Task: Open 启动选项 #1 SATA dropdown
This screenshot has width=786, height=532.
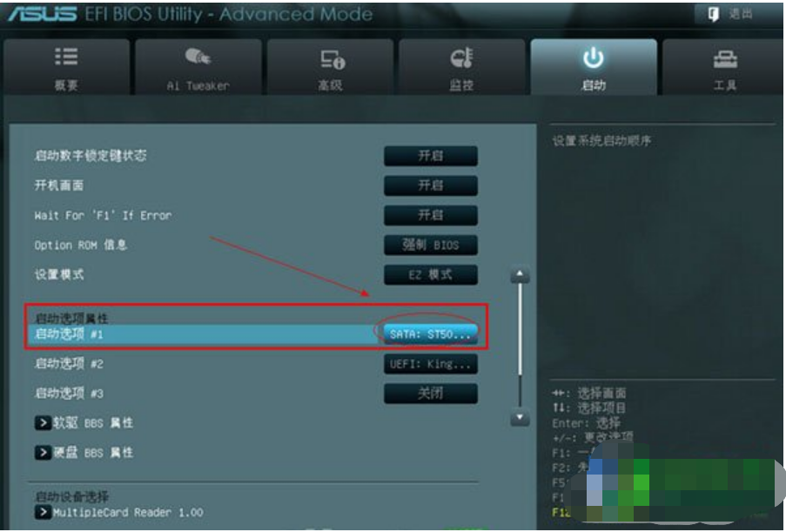Action: 431,334
